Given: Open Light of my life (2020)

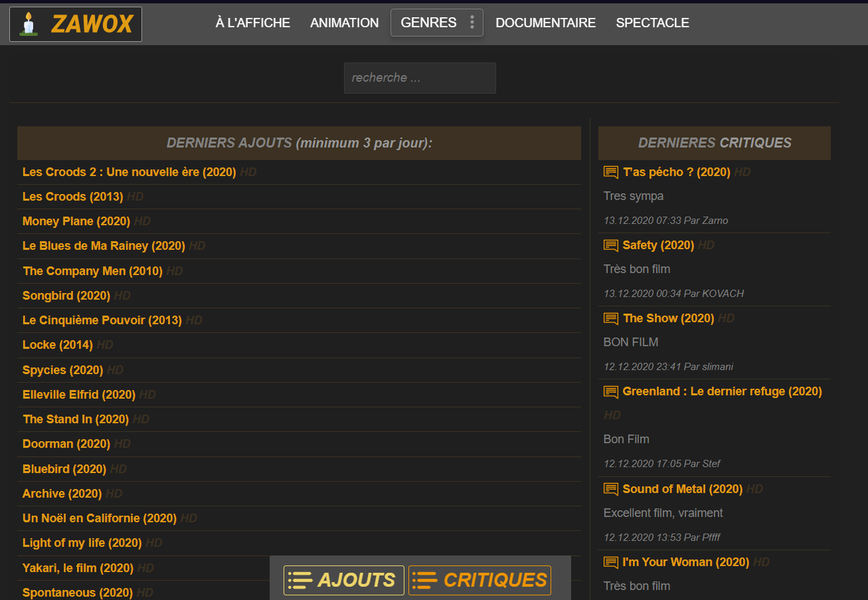Looking at the screenshot, I should click(x=82, y=543).
